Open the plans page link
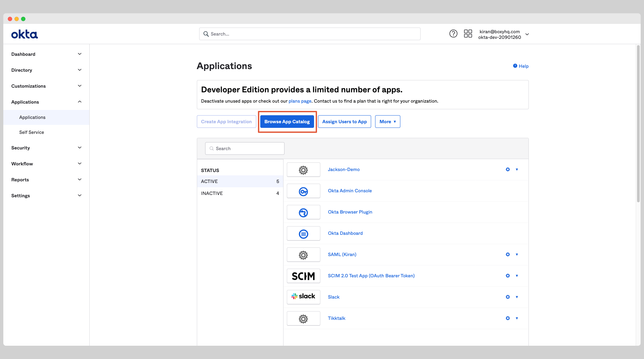This screenshot has width=644, height=359. click(x=300, y=101)
